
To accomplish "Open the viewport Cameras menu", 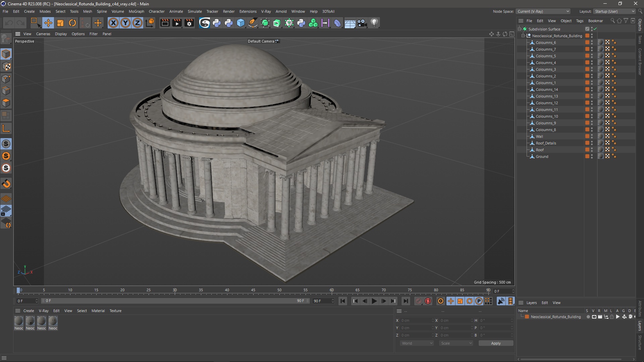I will point(43,34).
